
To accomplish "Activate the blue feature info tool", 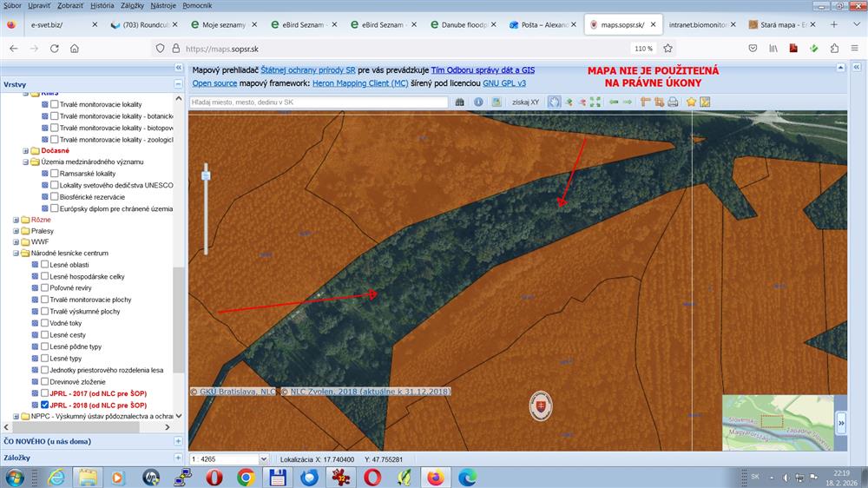I will 478,102.
